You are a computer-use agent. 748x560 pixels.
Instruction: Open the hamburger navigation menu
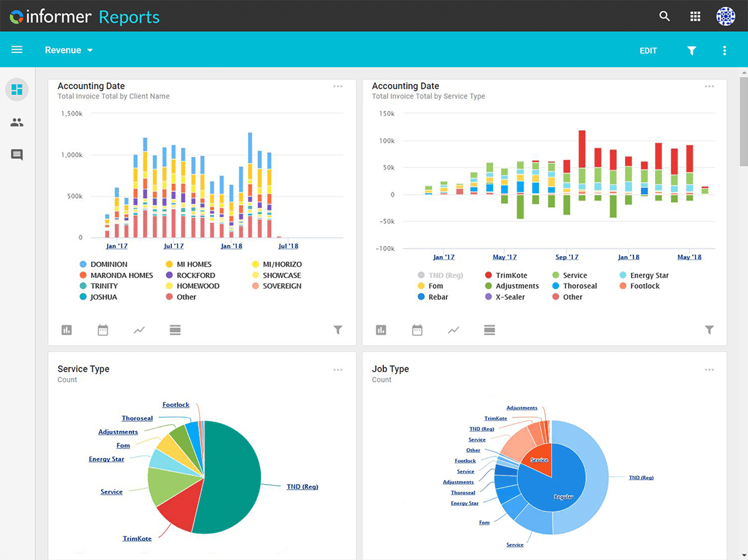click(17, 50)
